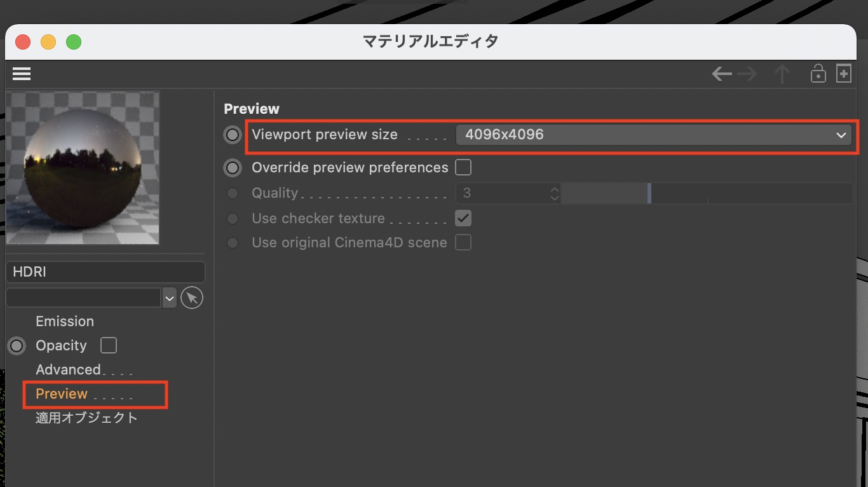Click the object picker arrow icon
The image size is (868, 487).
pyautogui.click(x=192, y=298)
